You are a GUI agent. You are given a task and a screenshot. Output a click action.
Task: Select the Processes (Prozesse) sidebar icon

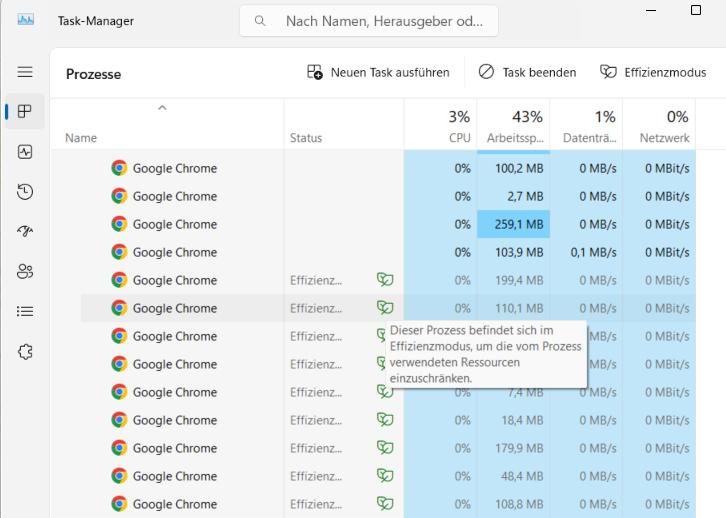click(25, 112)
